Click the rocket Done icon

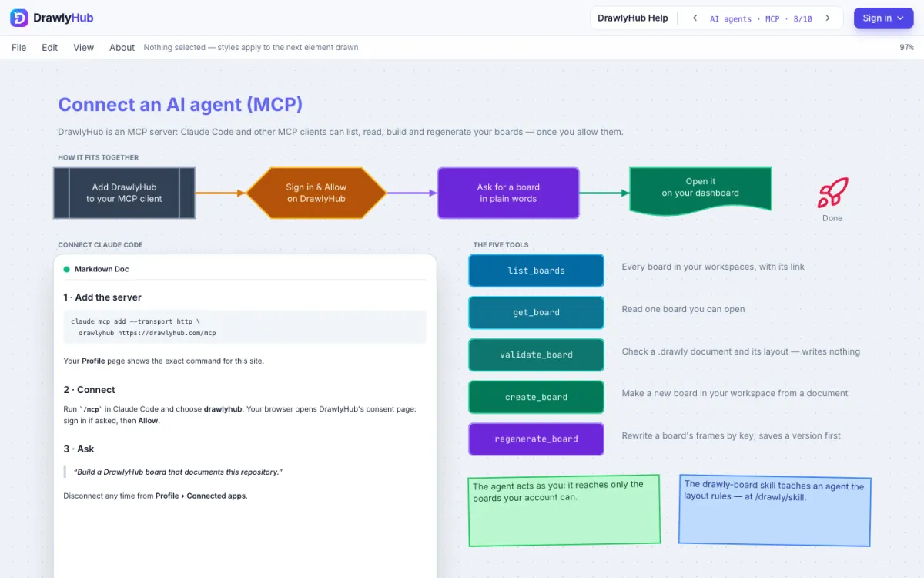click(x=832, y=193)
